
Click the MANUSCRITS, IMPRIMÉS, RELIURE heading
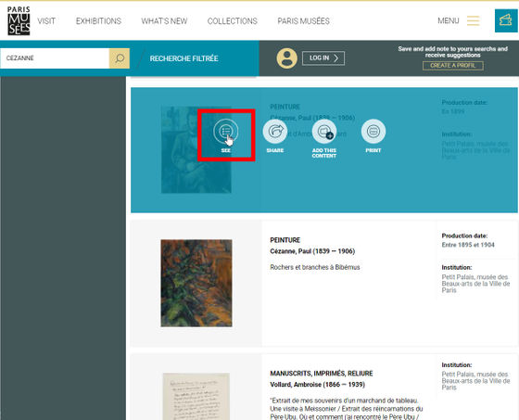coord(322,374)
